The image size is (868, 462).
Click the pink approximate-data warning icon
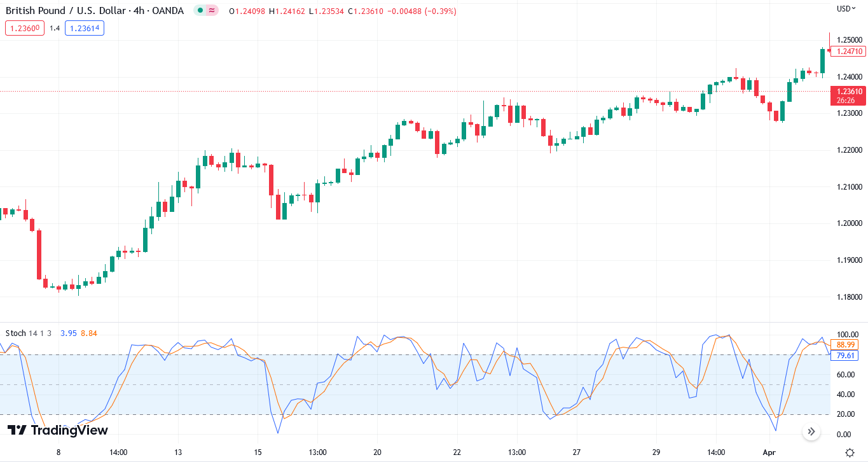click(x=212, y=11)
